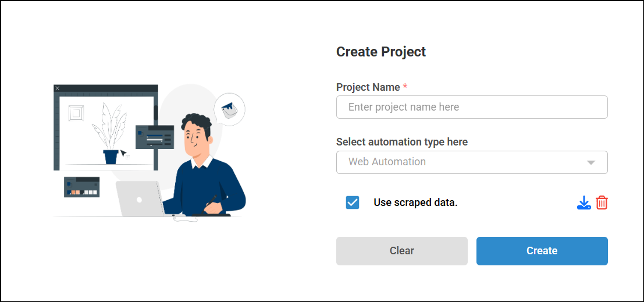Image resolution: width=644 pixels, height=302 pixels.
Task: Click the 'Select automation type here' label
Action: [x=401, y=142]
